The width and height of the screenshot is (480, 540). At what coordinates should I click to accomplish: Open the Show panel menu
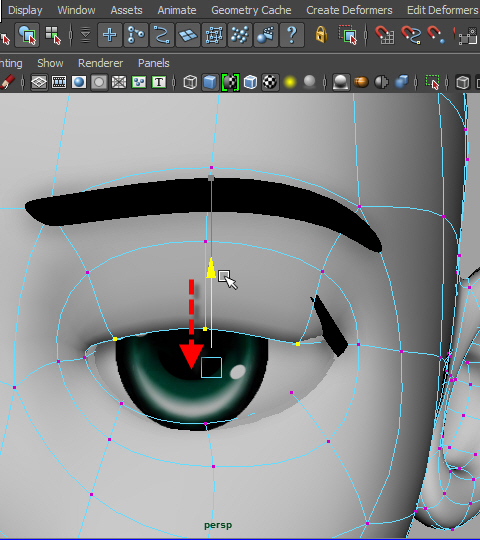click(x=50, y=63)
